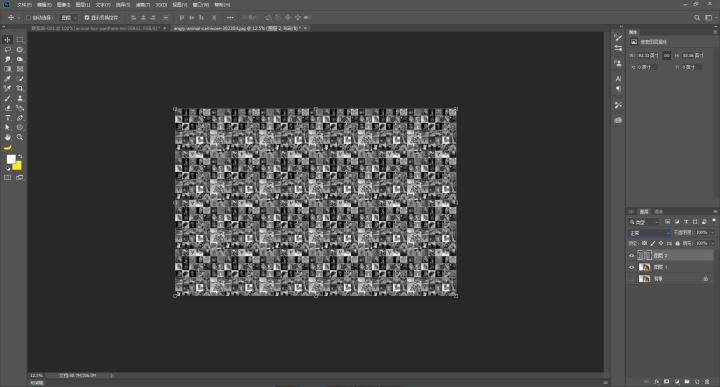720x387 pixels.
Task: Toggle layer filtering switch in Layers panel
Action: click(714, 221)
